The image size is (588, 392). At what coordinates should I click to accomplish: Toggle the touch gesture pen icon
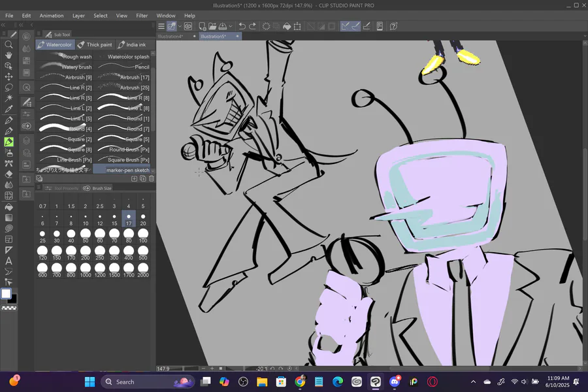172,26
